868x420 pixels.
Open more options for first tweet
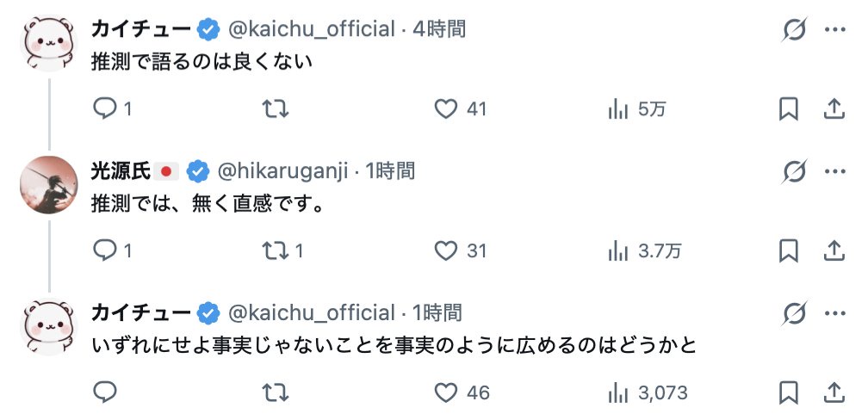(x=834, y=30)
